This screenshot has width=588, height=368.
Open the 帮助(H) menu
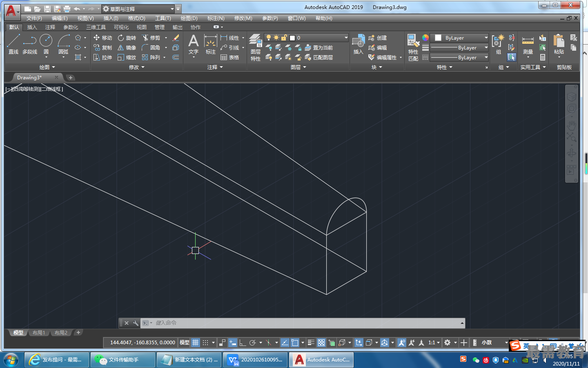point(324,18)
